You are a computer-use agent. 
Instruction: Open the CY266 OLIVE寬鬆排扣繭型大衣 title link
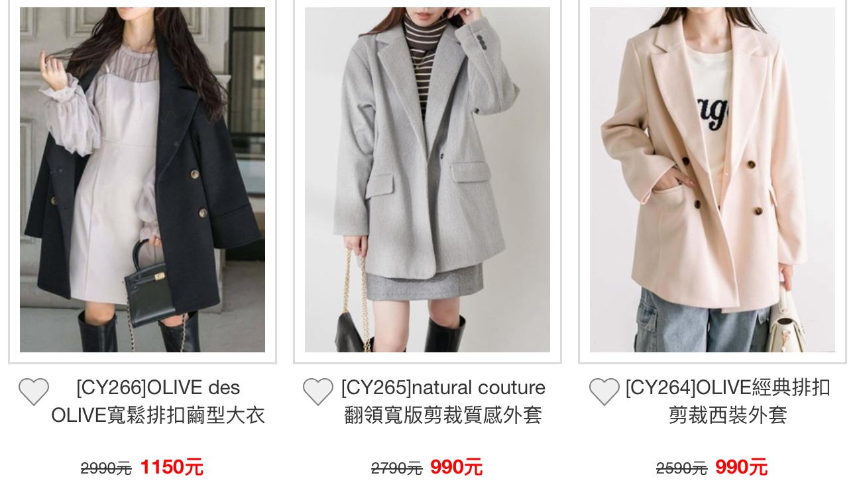coord(158,401)
